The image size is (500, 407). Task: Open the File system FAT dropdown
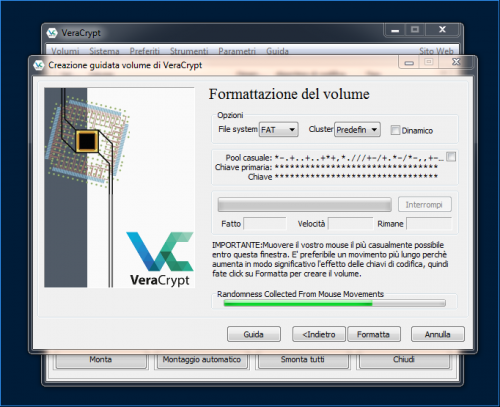(x=279, y=129)
